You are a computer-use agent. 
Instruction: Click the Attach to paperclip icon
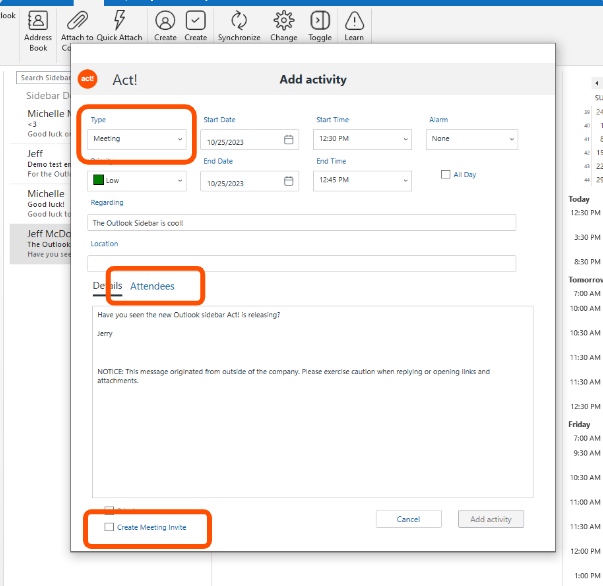coord(77,20)
